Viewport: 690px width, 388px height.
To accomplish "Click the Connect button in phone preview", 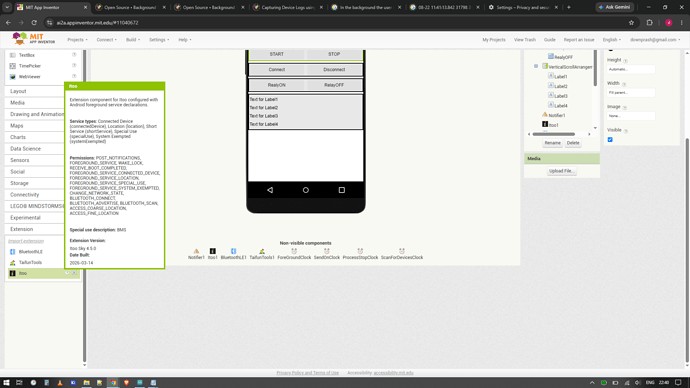I will pyautogui.click(x=277, y=70).
